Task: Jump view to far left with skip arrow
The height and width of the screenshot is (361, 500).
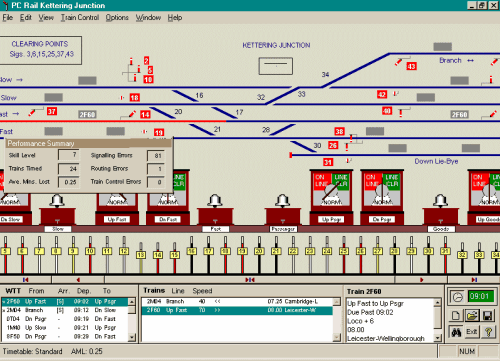Action: 25,280
